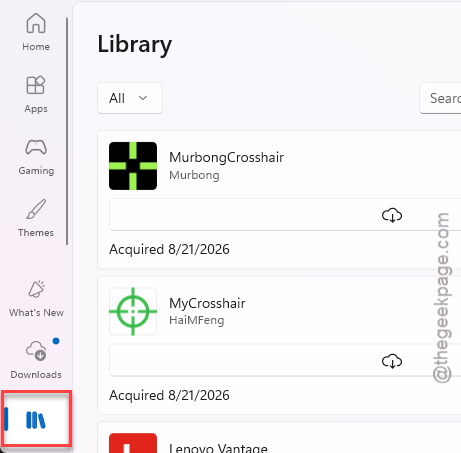Screen dimensions: 461x453
Task: Download MyCrosshair via cloud icon
Action: tap(392, 361)
